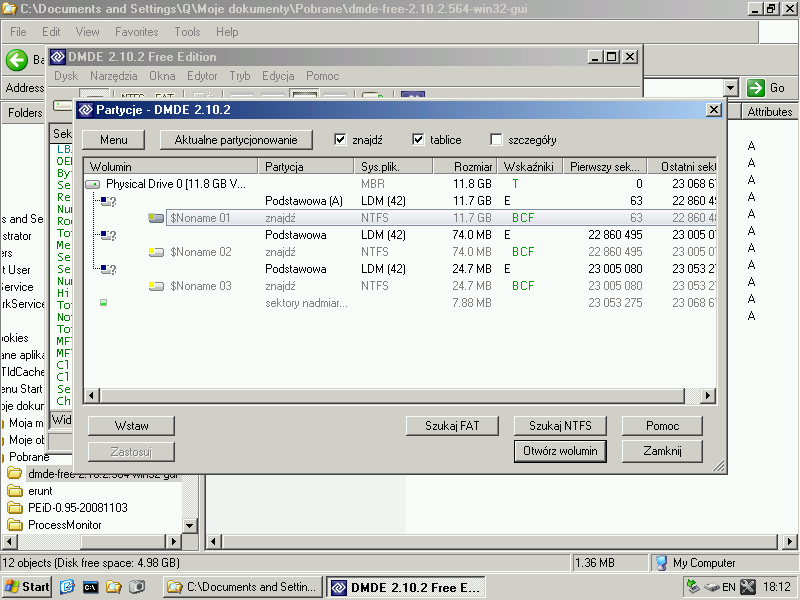800x600 pixels.
Task: Click the erunt folder icon
Action: (15, 491)
